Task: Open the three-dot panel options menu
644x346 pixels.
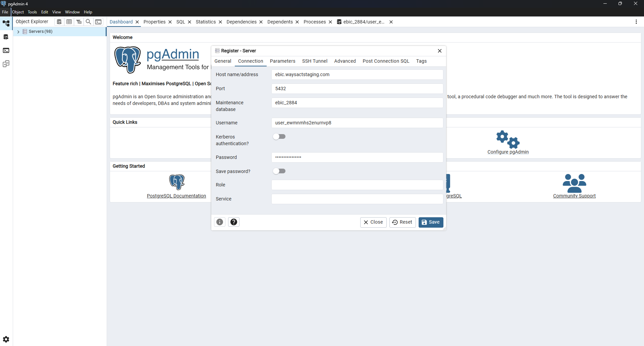Action: point(636,22)
